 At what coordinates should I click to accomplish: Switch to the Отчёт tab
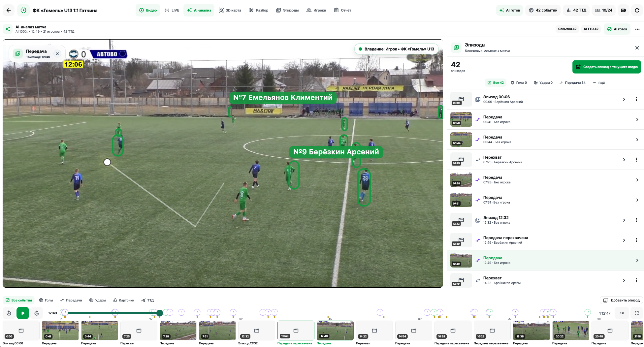342,10
